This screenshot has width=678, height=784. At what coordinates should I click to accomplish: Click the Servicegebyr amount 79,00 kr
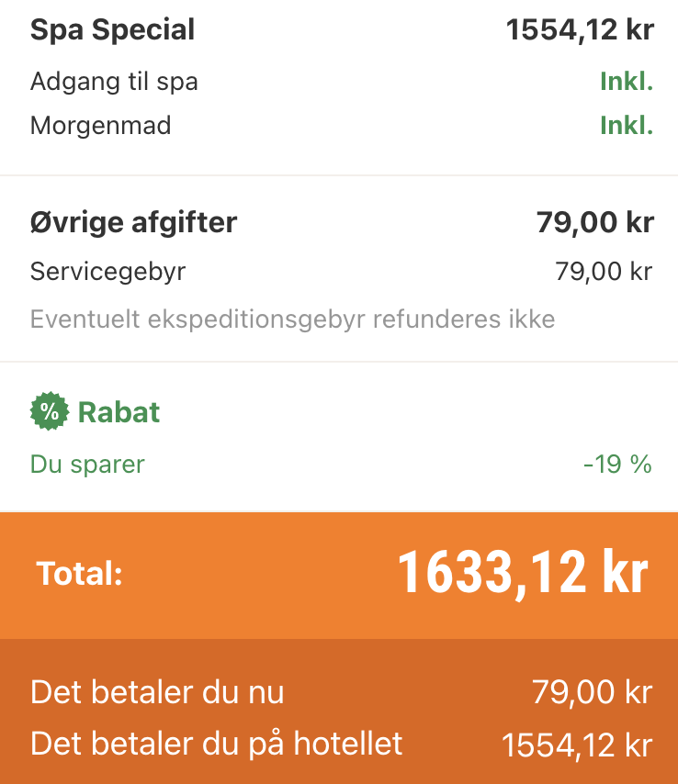click(603, 272)
